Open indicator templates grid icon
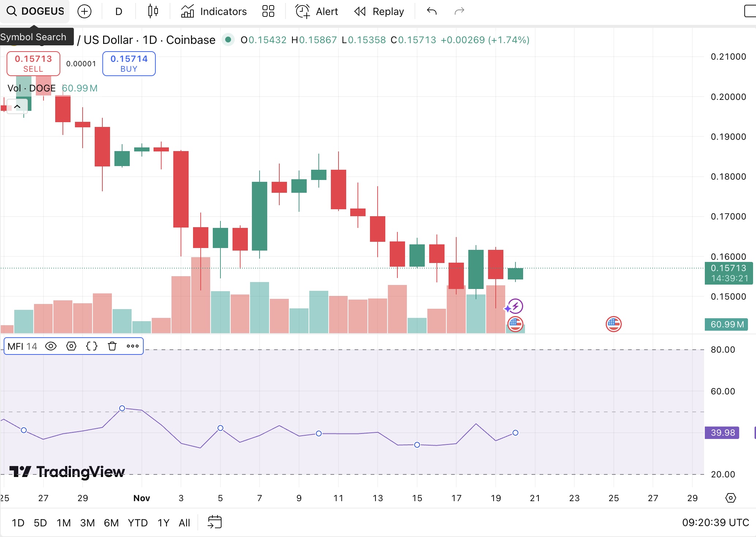 click(268, 11)
